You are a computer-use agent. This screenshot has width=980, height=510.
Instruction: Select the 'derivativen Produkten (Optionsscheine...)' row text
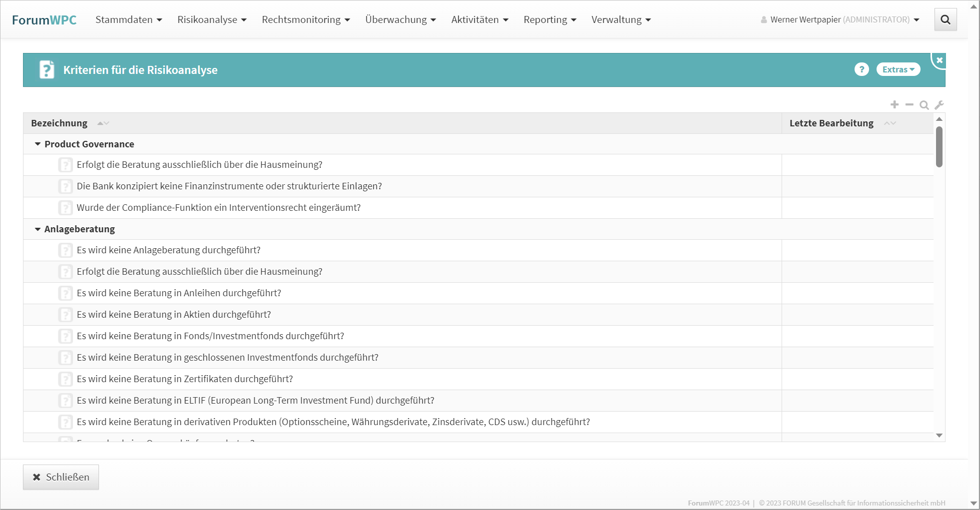(x=333, y=422)
